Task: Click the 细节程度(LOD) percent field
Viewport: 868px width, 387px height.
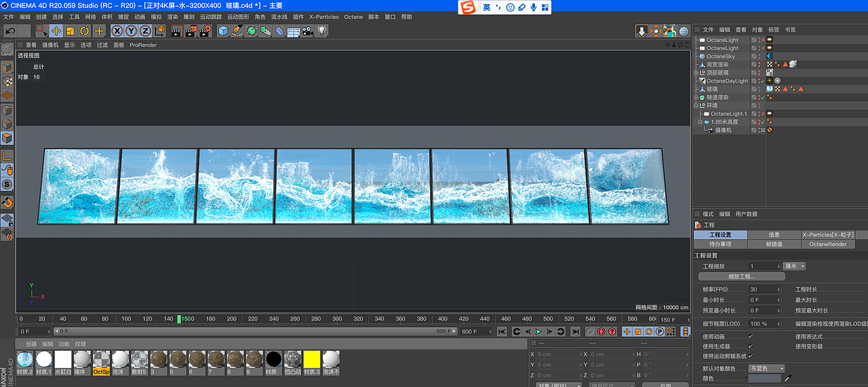Action: tap(764, 324)
